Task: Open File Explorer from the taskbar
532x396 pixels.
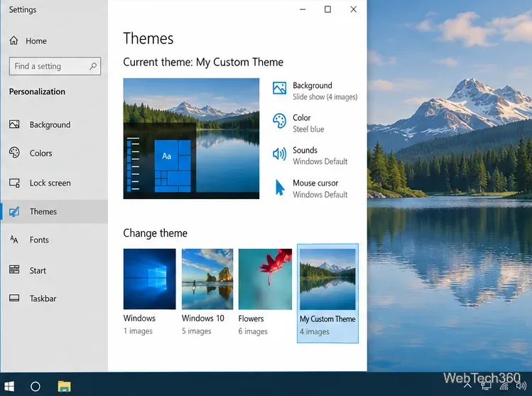Action: pos(64,387)
